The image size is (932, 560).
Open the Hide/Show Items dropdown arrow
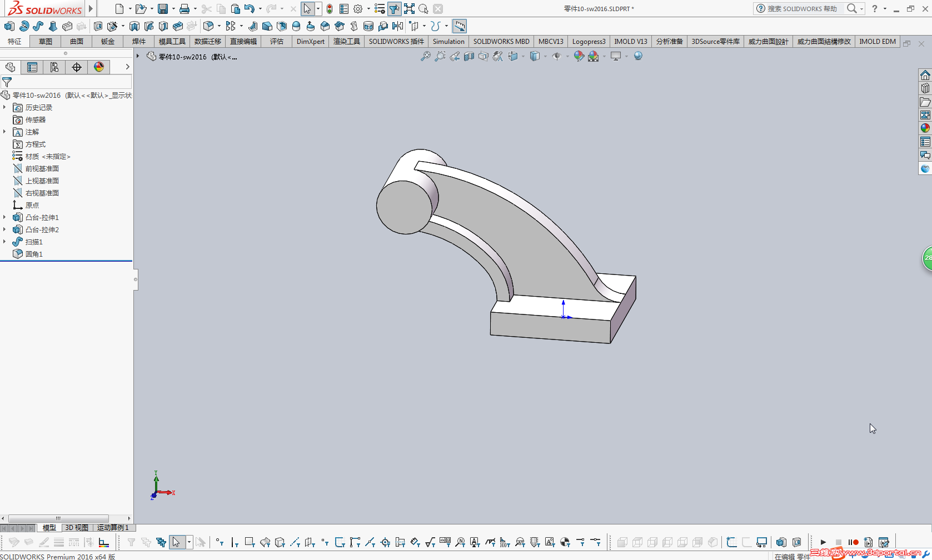click(567, 56)
